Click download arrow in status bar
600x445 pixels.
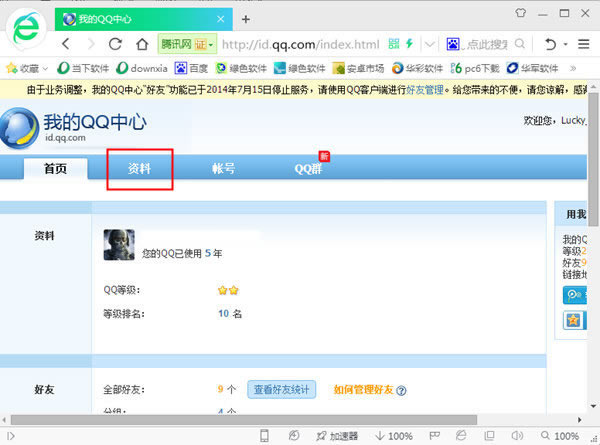380,435
